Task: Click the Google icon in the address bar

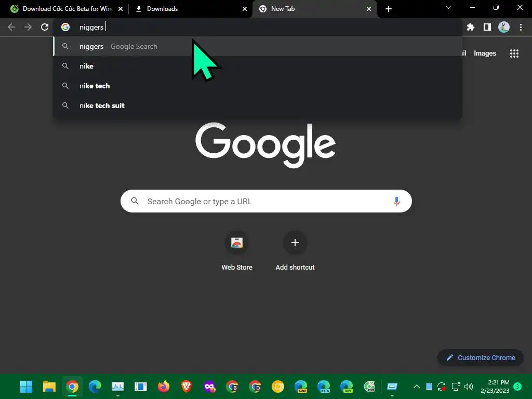Action: tap(65, 27)
